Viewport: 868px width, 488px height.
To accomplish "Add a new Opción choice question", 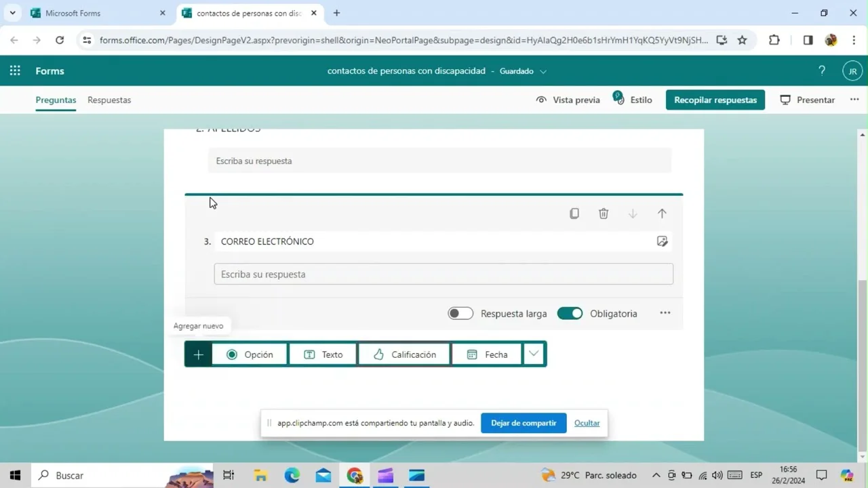I will 250,354.
